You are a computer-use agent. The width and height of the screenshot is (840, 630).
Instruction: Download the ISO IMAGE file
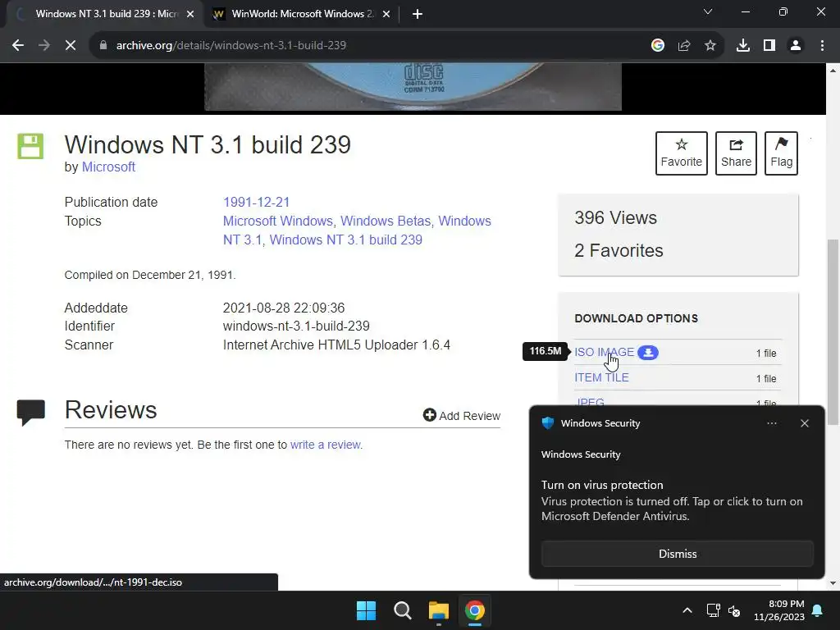pyautogui.click(x=604, y=352)
